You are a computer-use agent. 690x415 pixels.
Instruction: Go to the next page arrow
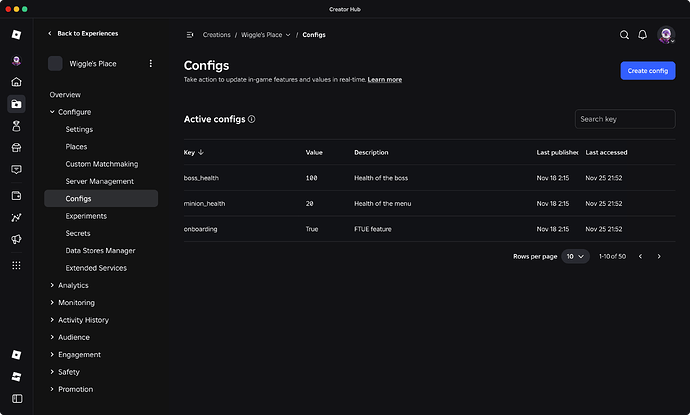tap(659, 257)
